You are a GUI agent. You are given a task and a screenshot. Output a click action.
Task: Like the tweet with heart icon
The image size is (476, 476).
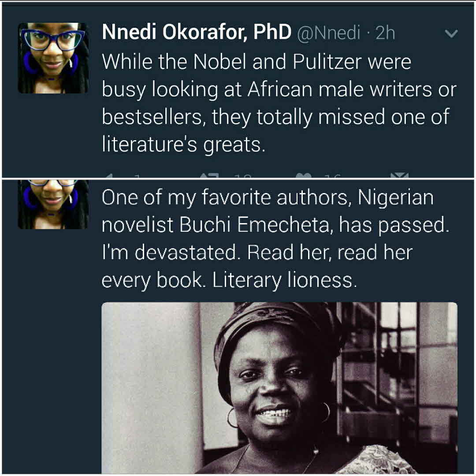click(305, 176)
